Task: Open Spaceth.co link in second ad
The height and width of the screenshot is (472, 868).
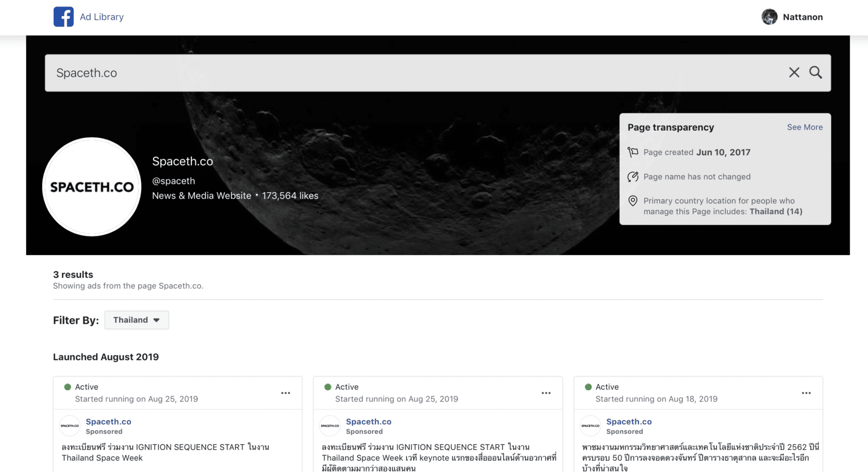Action: tap(368, 422)
